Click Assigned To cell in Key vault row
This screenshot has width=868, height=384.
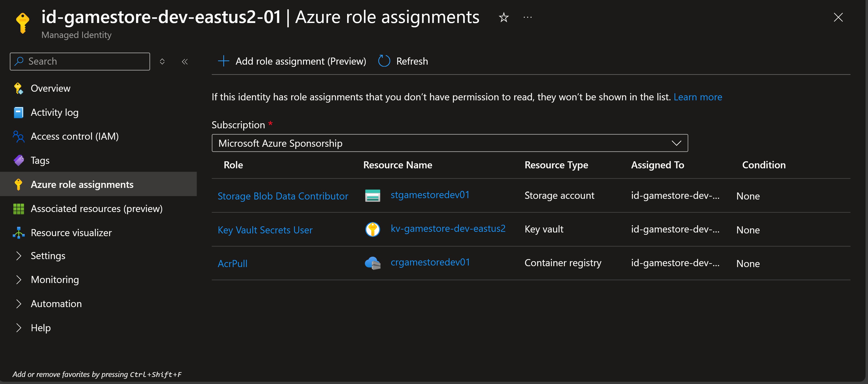(x=675, y=229)
